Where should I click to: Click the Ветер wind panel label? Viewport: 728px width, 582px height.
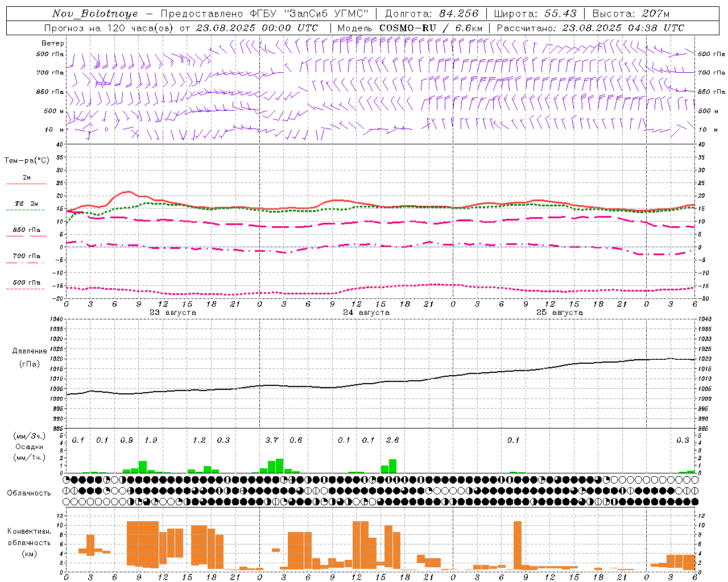coord(53,43)
